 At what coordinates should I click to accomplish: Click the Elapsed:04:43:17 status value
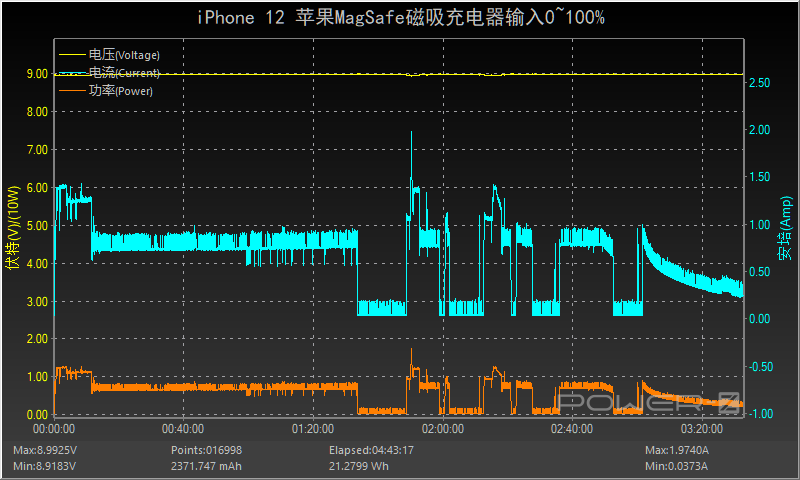click(371, 450)
